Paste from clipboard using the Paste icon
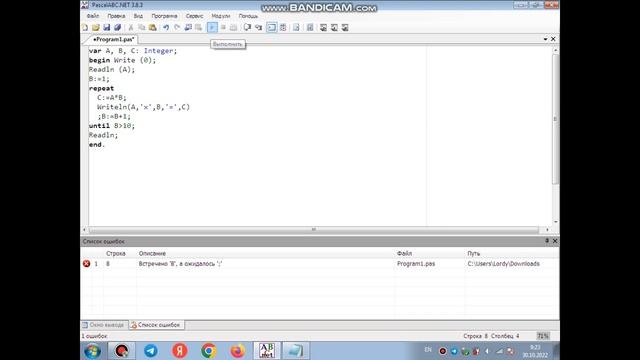Image resolution: width=640 pixels, height=360 pixels. (x=153, y=27)
